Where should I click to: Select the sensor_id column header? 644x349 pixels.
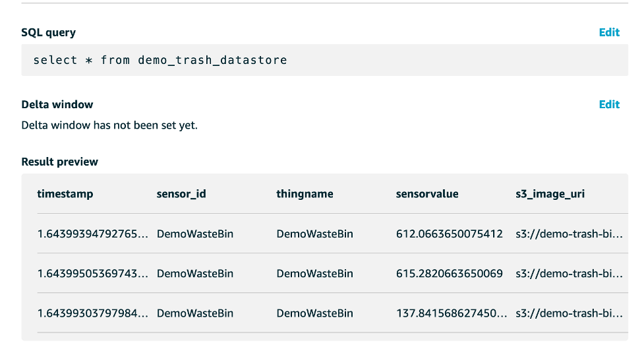coord(181,194)
